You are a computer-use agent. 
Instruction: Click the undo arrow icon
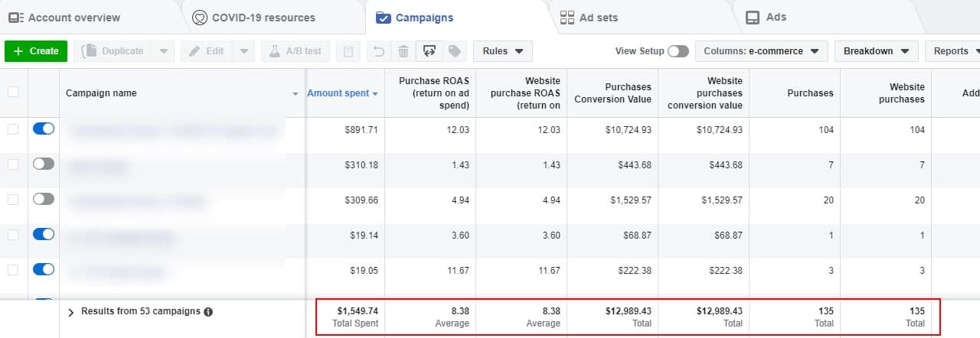coord(377,51)
